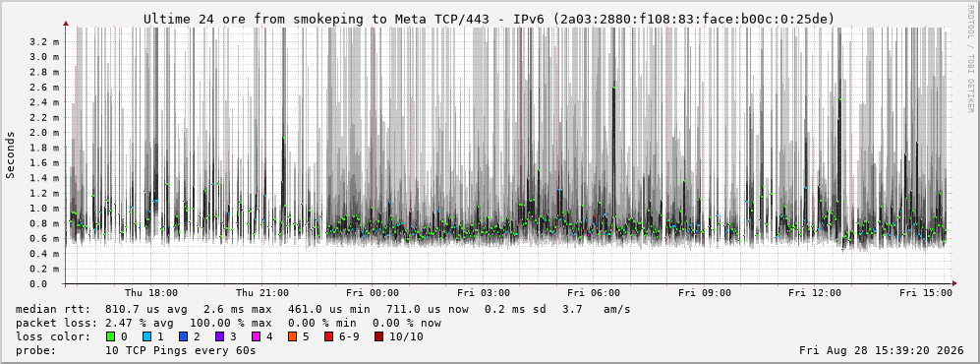Click the Fri 12:00 time axis label
Viewport: 980px width, 364px height.
pos(815,293)
